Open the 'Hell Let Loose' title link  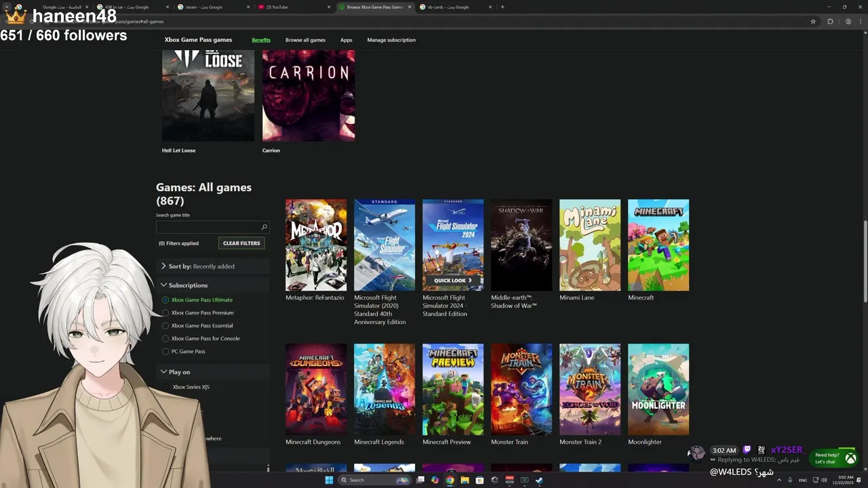point(178,150)
